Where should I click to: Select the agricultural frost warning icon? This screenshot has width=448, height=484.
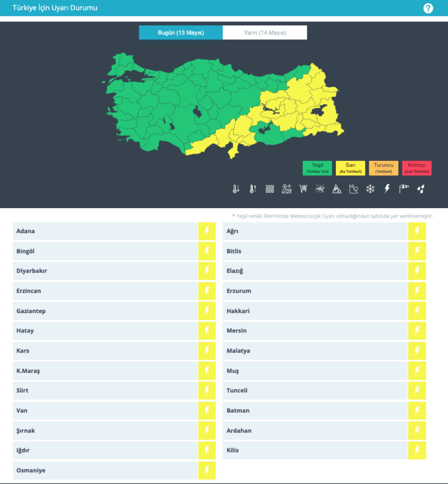coord(286,189)
